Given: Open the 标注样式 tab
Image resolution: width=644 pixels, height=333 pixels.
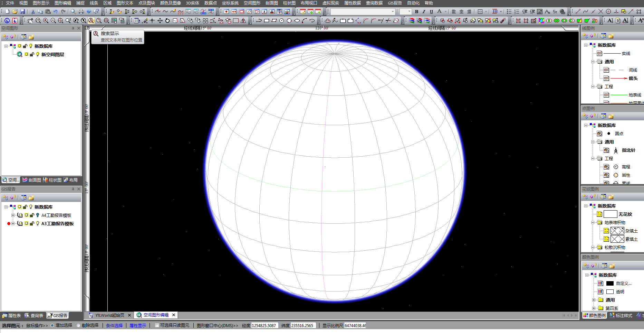Looking at the screenshot, I should [x=621, y=315].
